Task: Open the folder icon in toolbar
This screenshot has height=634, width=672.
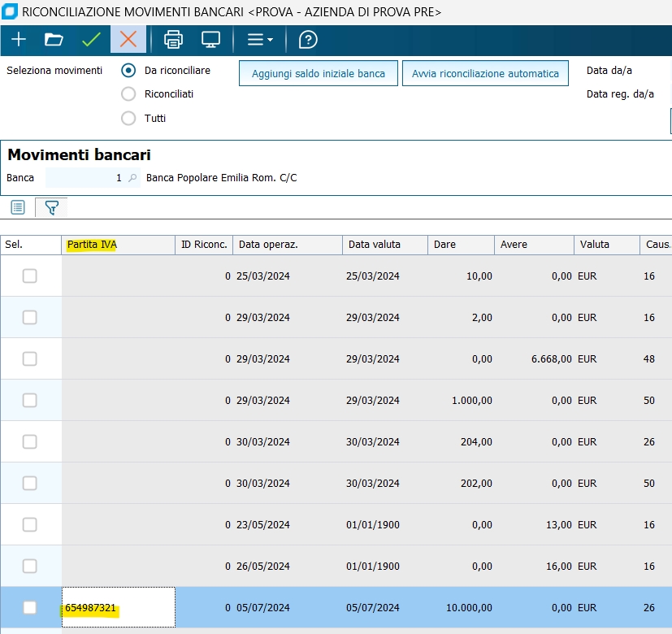Action: click(x=54, y=39)
